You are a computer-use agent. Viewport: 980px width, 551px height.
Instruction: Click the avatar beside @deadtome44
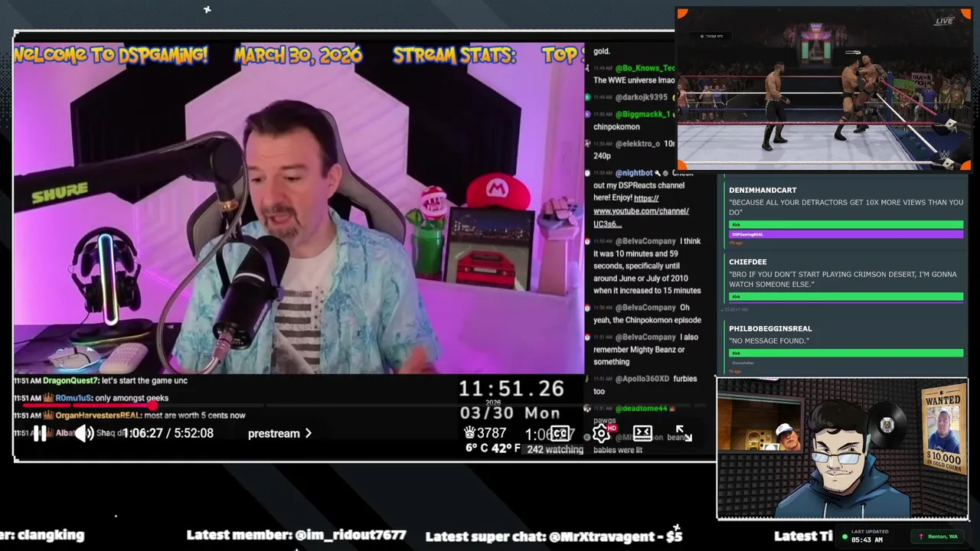tap(587, 409)
